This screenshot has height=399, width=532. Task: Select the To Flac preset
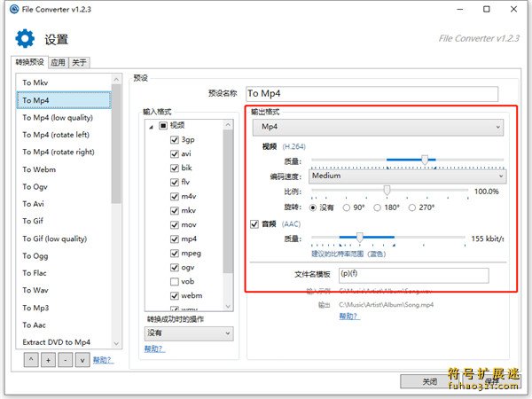pyautogui.click(x=64, y=273)
